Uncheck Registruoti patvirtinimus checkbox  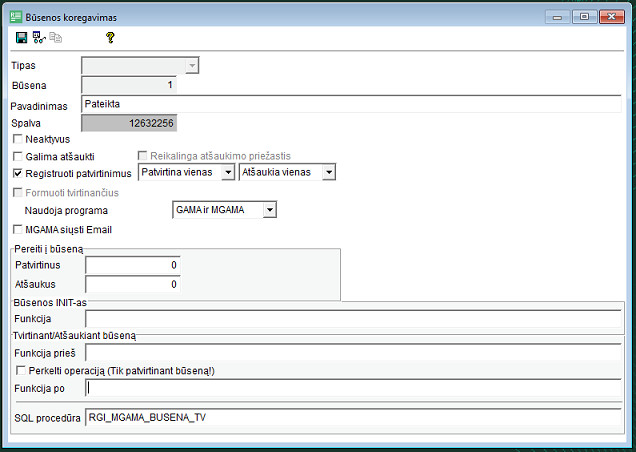[17, 173]
